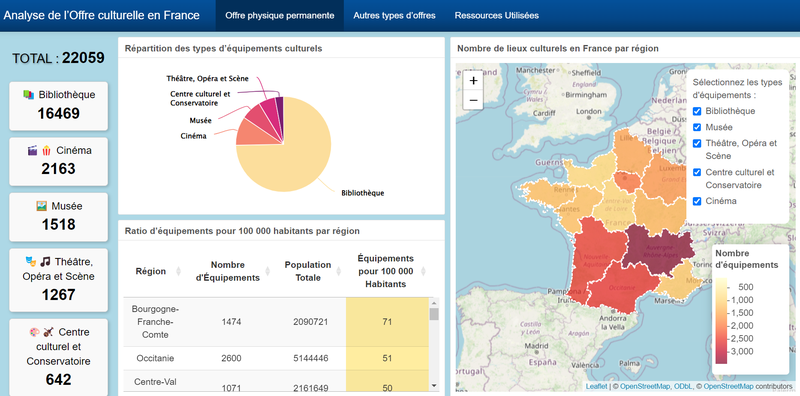The width and height of the screenshot is (800, 396).
Task: Open the Leaflet attribution link
Action: [596, 386]
